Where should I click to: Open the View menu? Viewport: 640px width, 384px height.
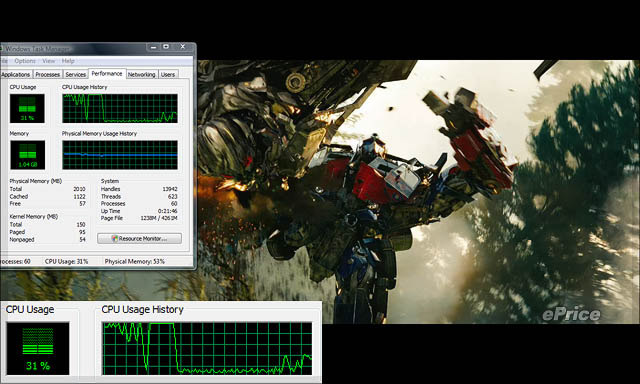point(49,61)
